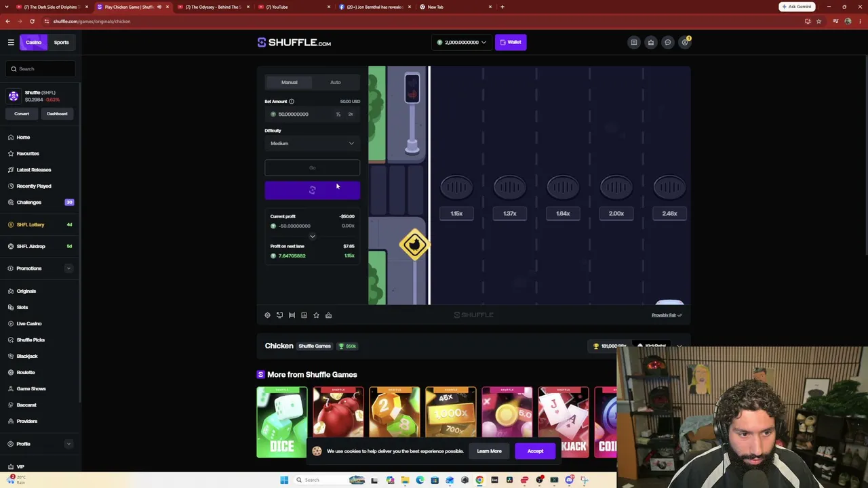Viewport: 868px width, 488px height.
Task: Click the Game Shows sidebar icon
Action: click(x=11, y=388)
